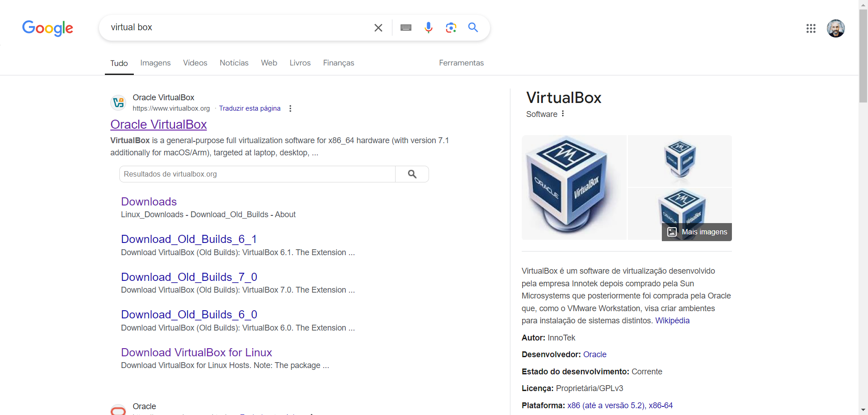Focus the Resultados de virtualbox.org search field

click(257, 174)
